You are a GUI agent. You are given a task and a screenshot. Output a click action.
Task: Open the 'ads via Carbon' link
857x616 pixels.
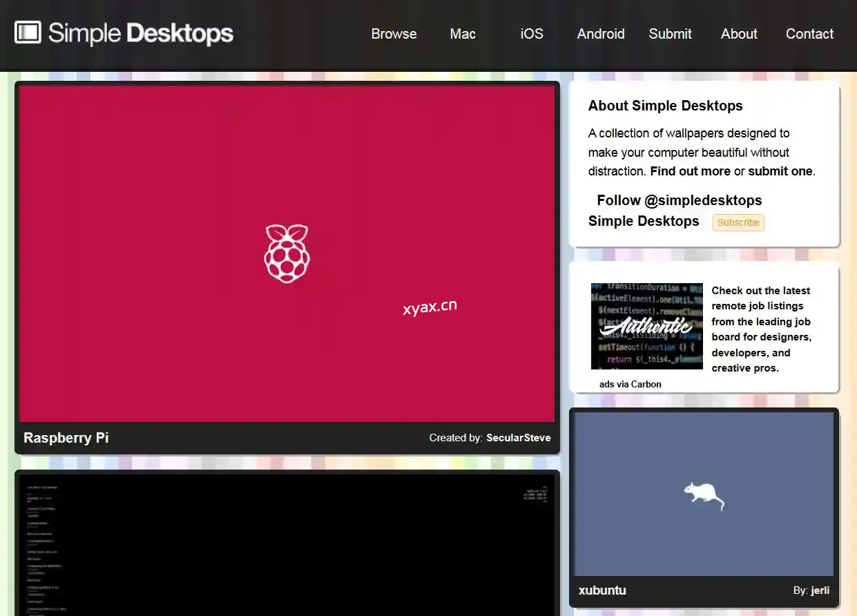(x=630, y=384)
